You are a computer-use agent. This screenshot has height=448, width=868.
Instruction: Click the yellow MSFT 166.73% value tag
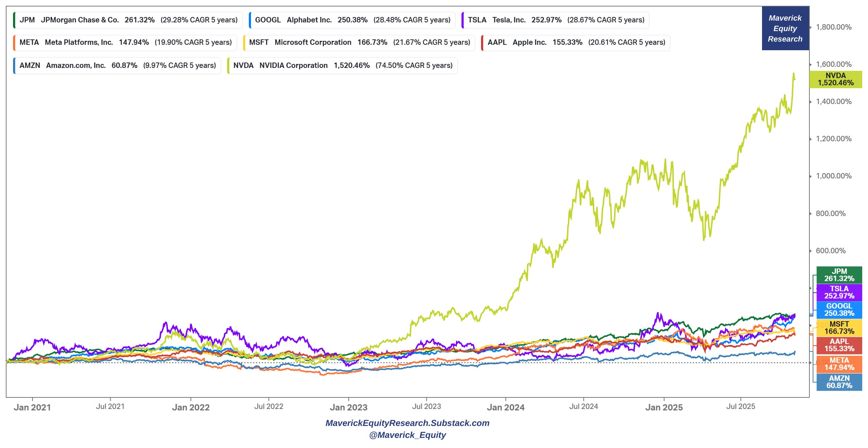point(839,328)
